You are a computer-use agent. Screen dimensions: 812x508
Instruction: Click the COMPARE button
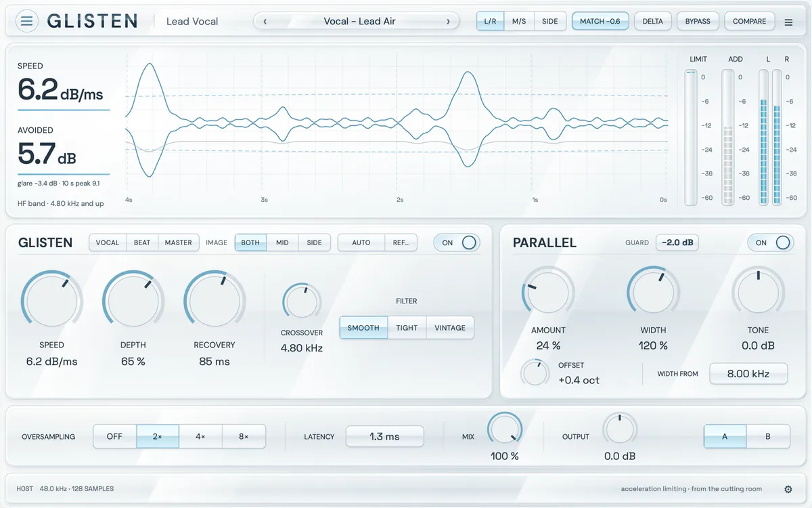[750, 21]
